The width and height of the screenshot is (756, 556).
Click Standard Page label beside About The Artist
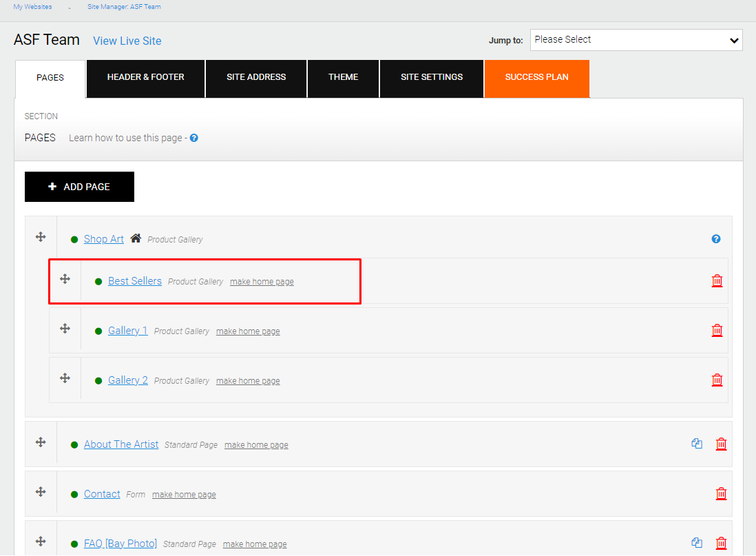click(191, 445)
